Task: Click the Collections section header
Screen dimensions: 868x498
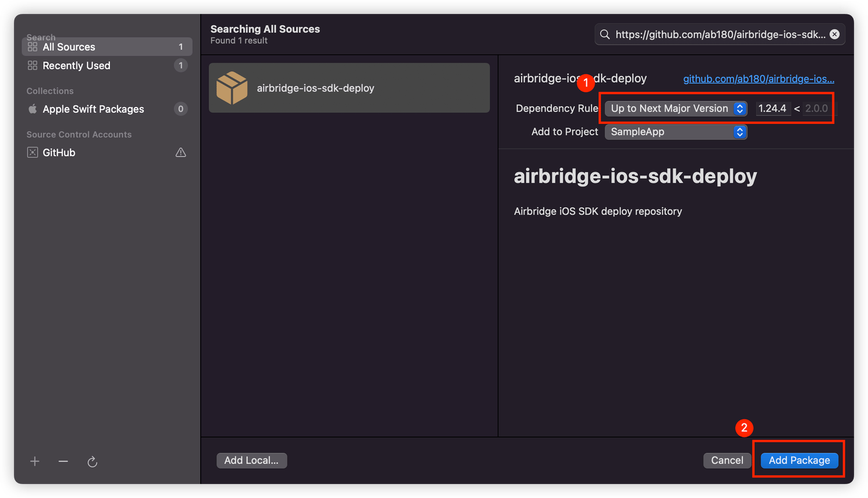Action: point(50,91)
